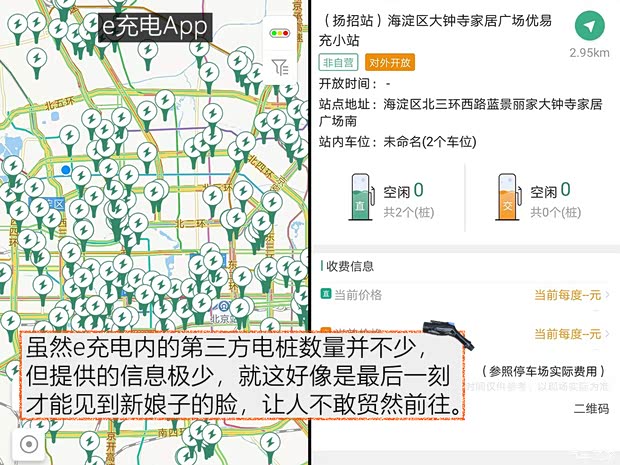Open the second 当前每度--元 price details
The height and width of the screenshot is (465, 620).
click(x=571, y=334)
